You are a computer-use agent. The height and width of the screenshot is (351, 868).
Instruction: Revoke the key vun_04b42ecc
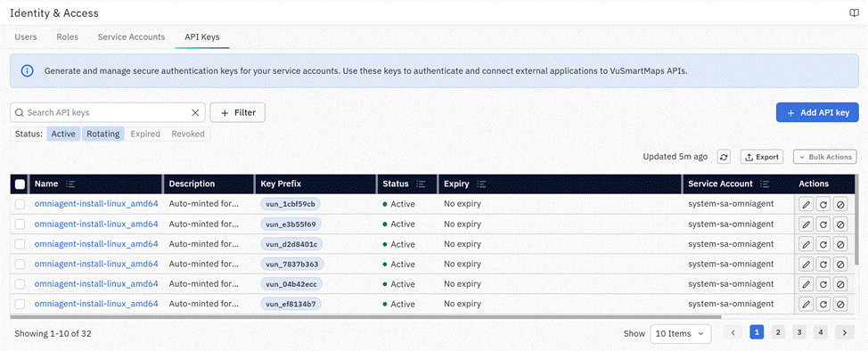click(840, 284)
